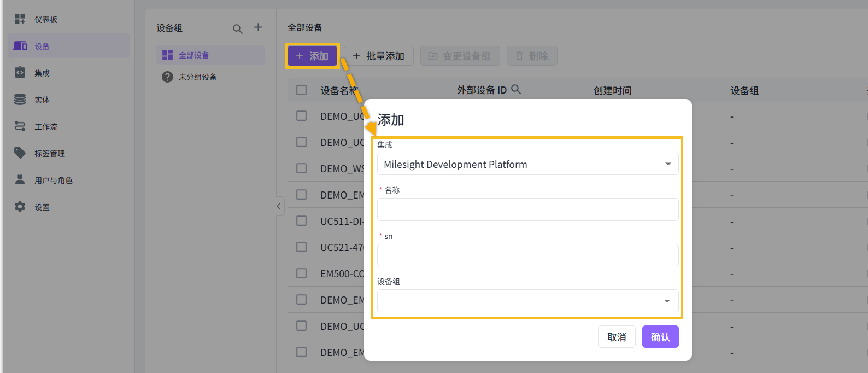
Task: Open settings gear icon in sidebar
Action: click(20, 207)
